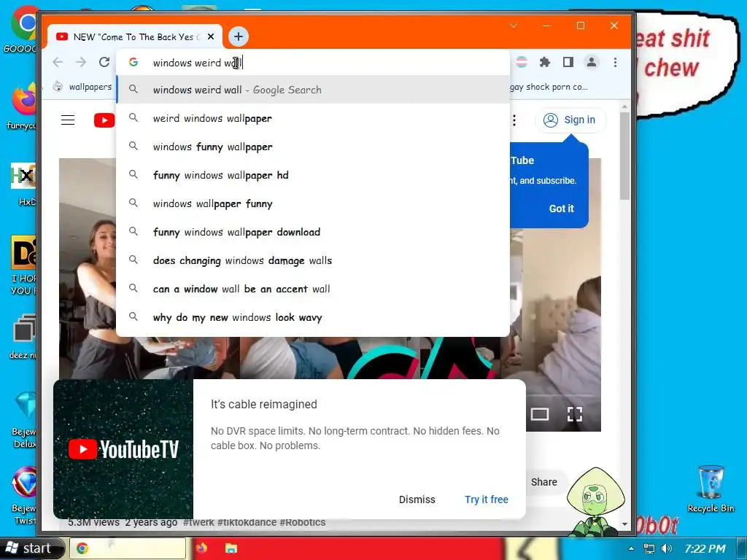Open YouTube settings three-dot icon beside Sign in
747x560 pixels.
pos(514,120)
